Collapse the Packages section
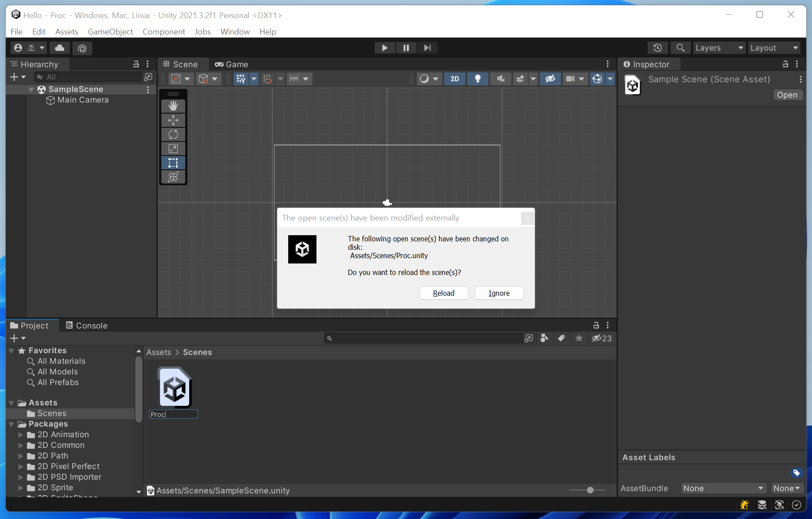The width and height of the screenshot is (812, 519). (x=11, y=424)
